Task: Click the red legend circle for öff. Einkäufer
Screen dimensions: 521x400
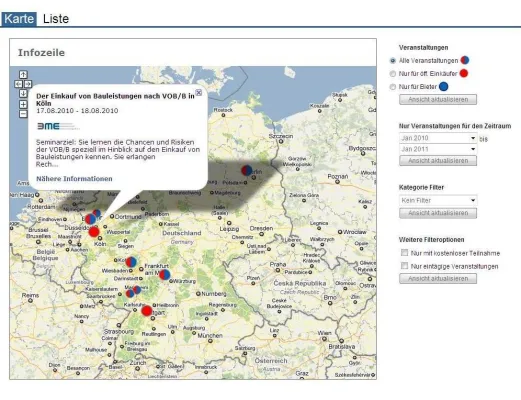Action: (464, 73)
